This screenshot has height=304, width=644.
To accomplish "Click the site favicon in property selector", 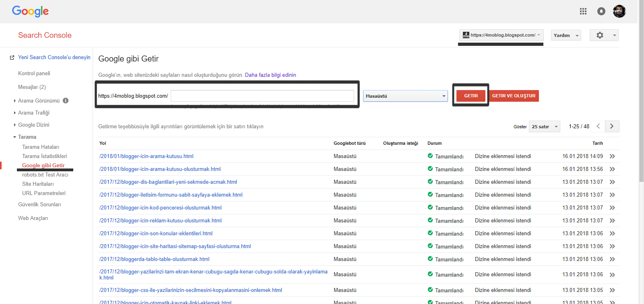I will [466, 35].
